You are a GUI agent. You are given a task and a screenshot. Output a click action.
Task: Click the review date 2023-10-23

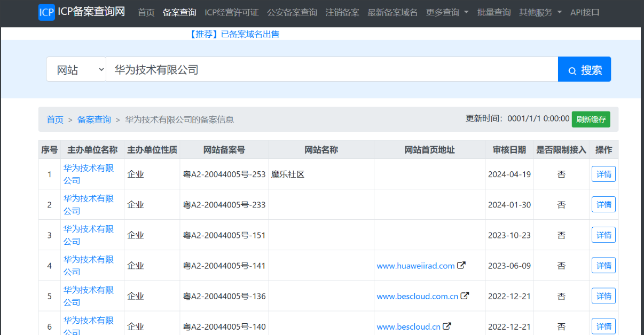[x=509, y=235]
